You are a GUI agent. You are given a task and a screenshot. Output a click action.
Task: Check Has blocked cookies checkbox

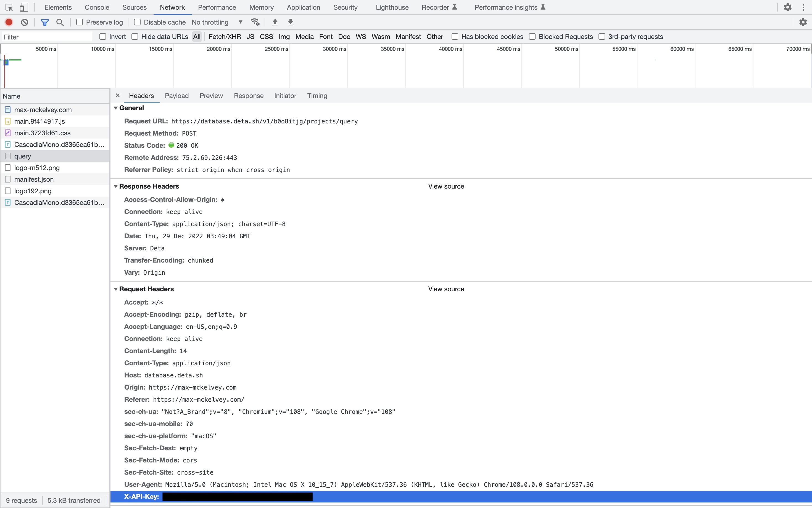coord(455,37)
